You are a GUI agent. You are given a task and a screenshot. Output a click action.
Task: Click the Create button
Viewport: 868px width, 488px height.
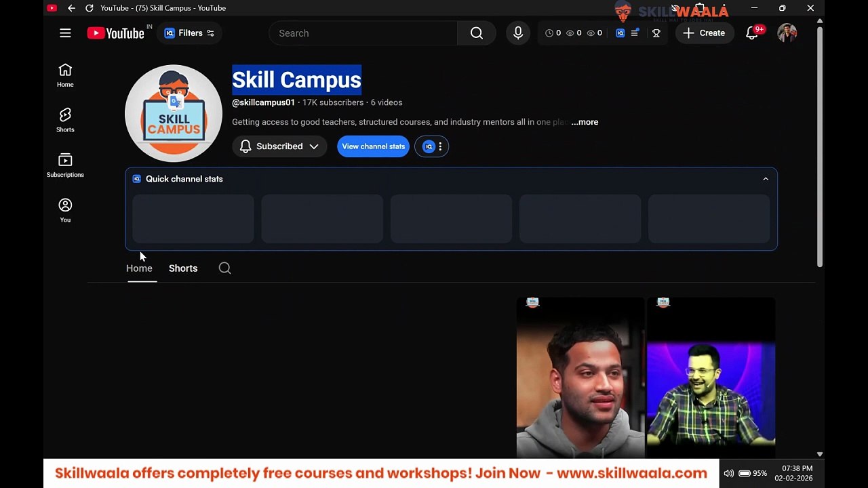pyautogui.click(x=705, y=33)
